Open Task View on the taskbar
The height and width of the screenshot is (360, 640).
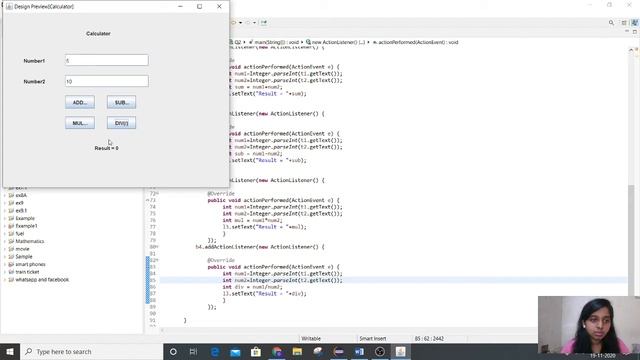point(193,351)
